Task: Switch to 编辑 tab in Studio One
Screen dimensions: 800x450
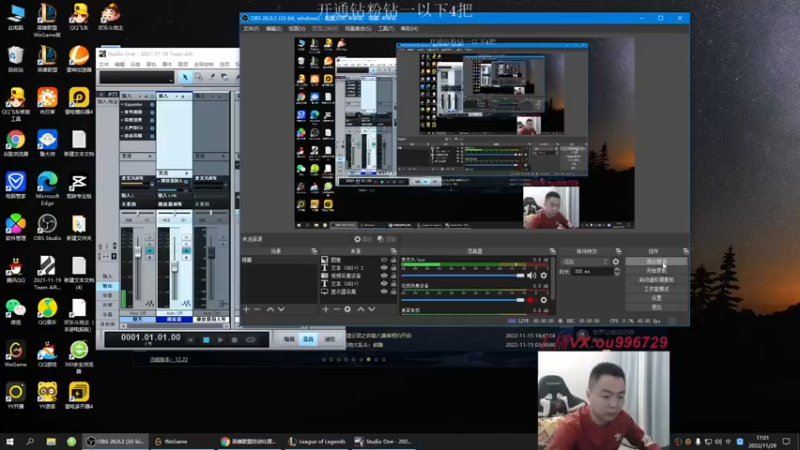Action: [x=289, y=339]
